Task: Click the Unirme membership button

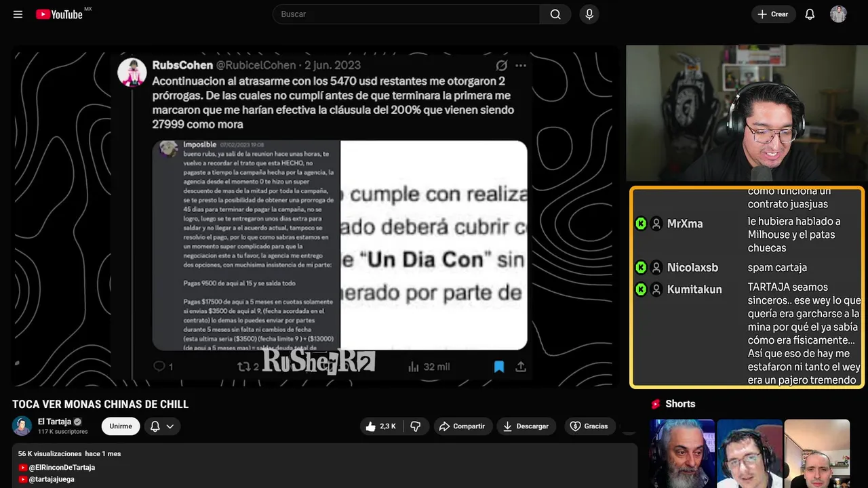Action: 121,426
